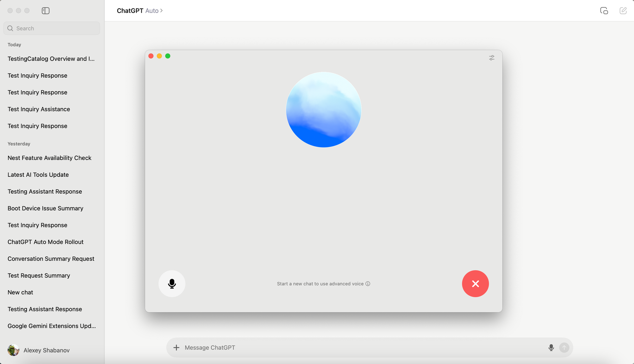Click the compose new chat icon
Image resolution: width=634 pixels, height=364 pixels.
click(623, 10)
